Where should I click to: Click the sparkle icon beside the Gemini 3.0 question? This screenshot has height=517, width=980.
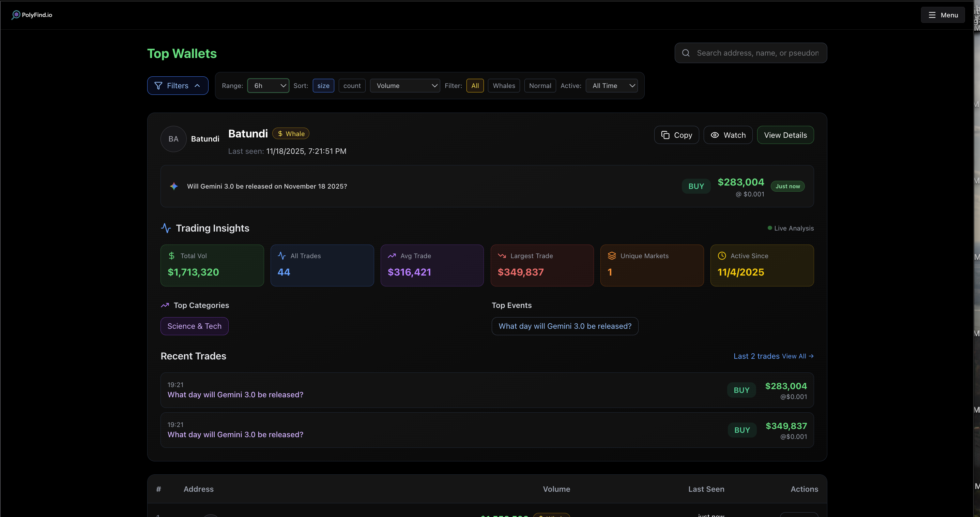(174, 186)
